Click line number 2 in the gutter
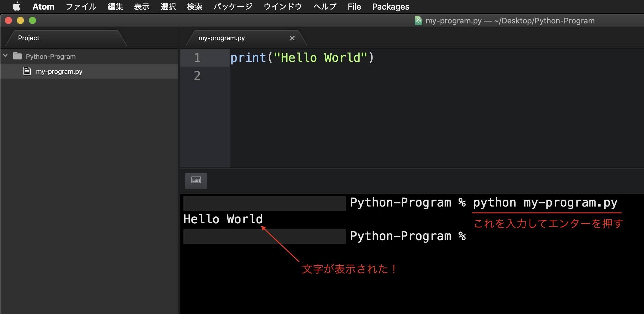 click(x=197, y=76)
